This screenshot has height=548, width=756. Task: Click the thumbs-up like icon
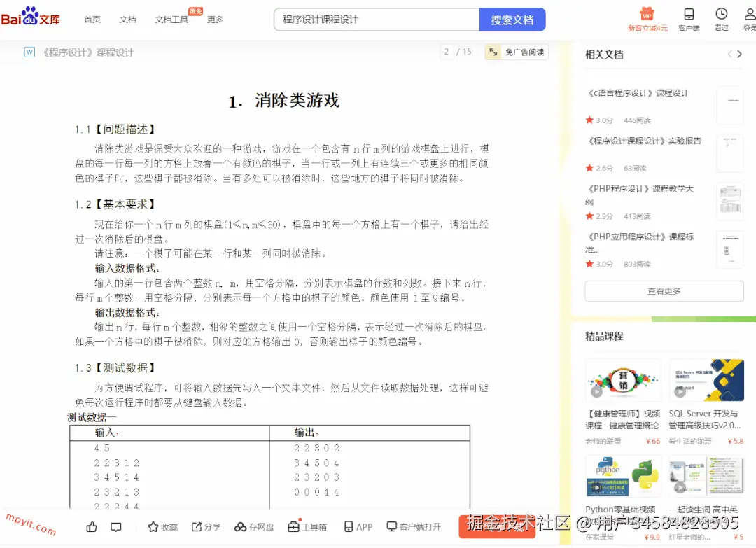pyautogui.click(x=92, y=527)
